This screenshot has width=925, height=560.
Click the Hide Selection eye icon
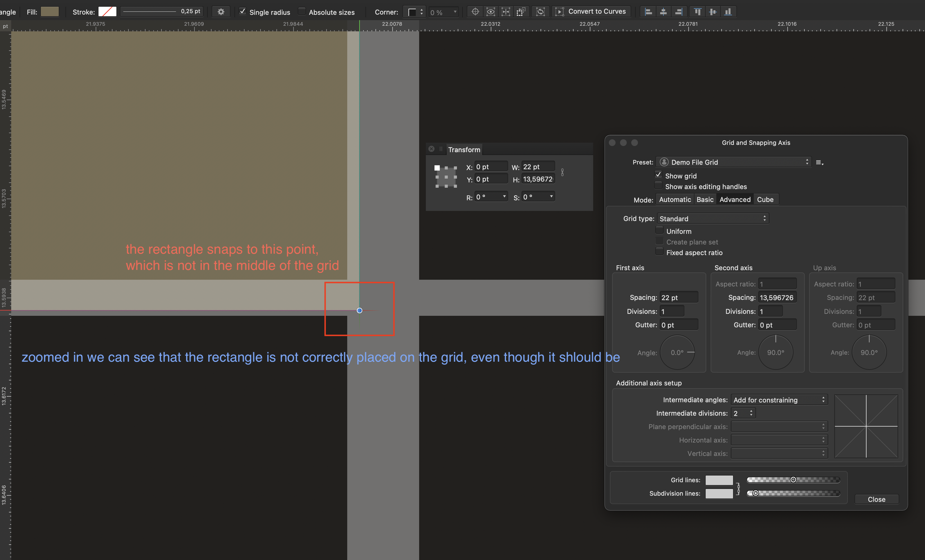[490, 12]
